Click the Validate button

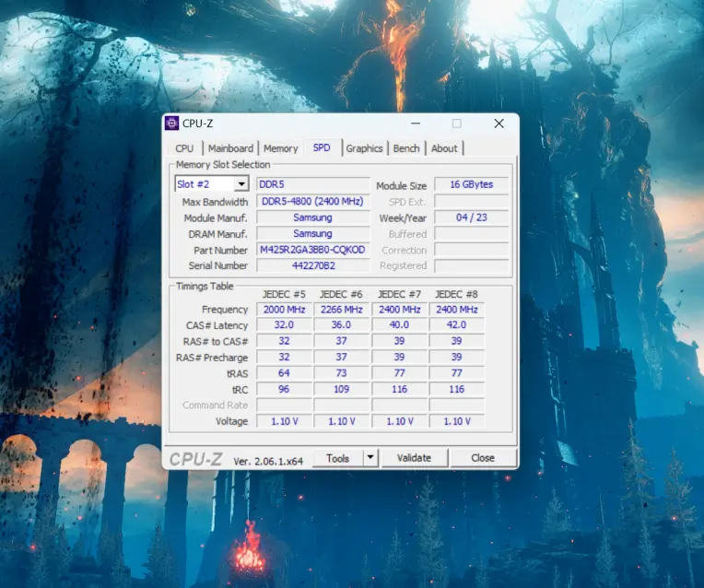414,458
